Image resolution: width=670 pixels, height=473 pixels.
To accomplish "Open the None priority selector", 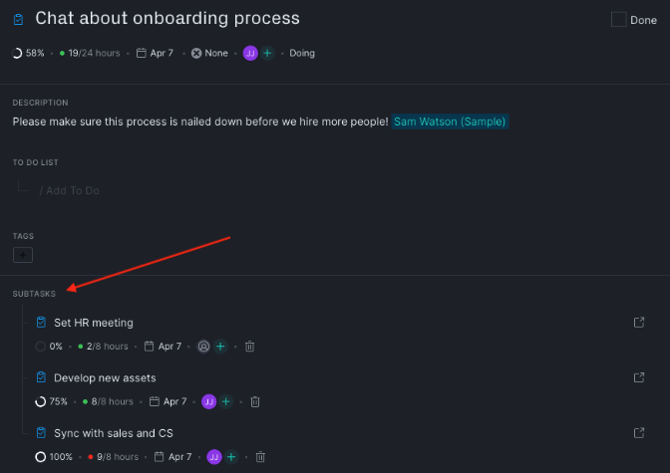I will tap(209, 53).
